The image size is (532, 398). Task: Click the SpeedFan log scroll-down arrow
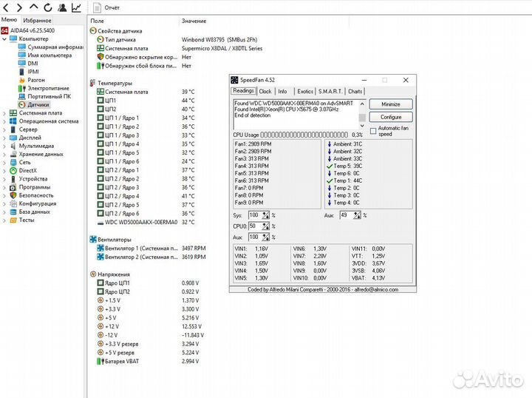coord(362,126)
